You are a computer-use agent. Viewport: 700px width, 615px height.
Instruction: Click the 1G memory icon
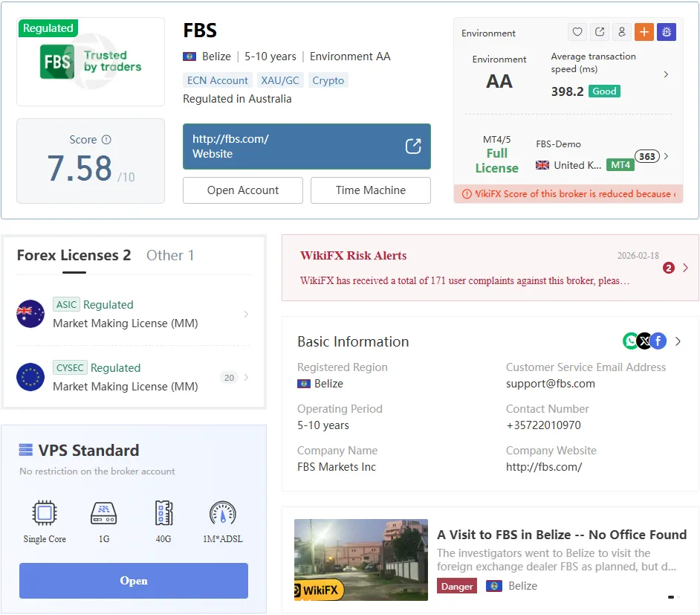(103, 512)
